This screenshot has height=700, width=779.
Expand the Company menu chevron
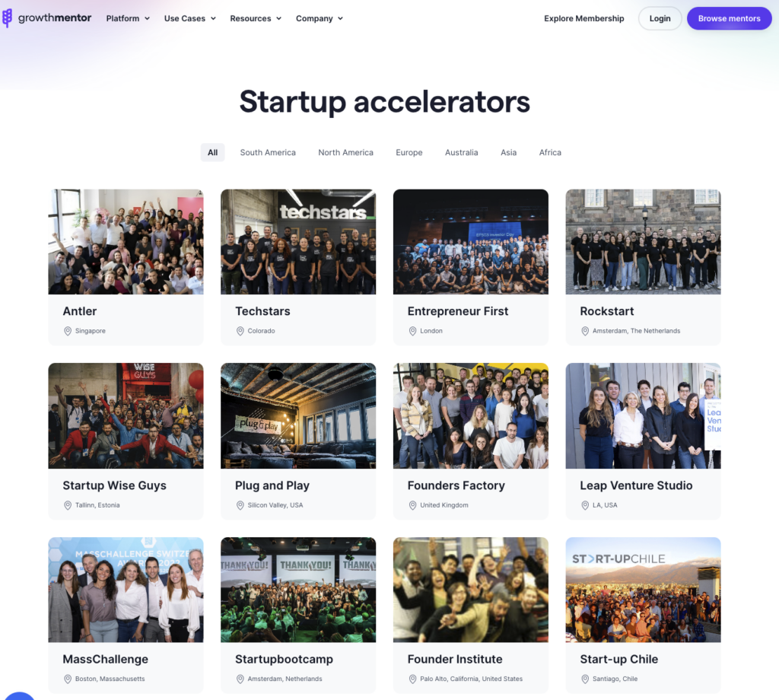click(x=340, y=18)
